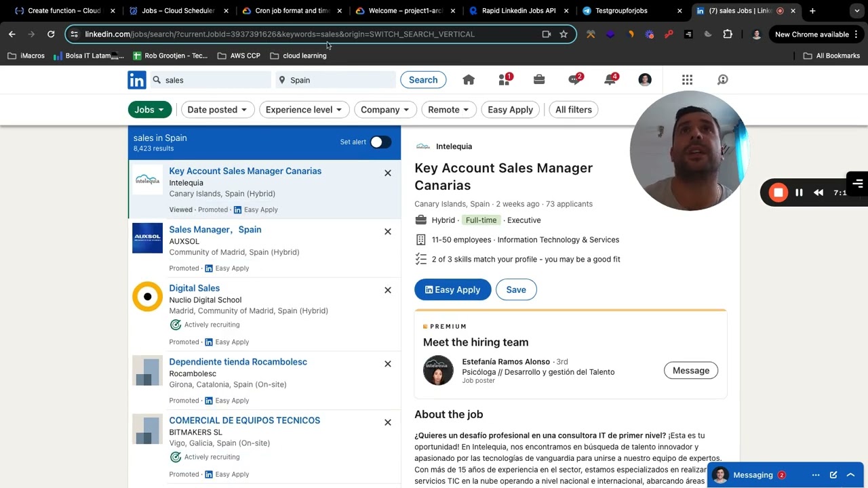This screenshot has height=488, width=868.
Task: Click Easy Apply on job detail
Action: pyautogui.click(x=452, y=289)
